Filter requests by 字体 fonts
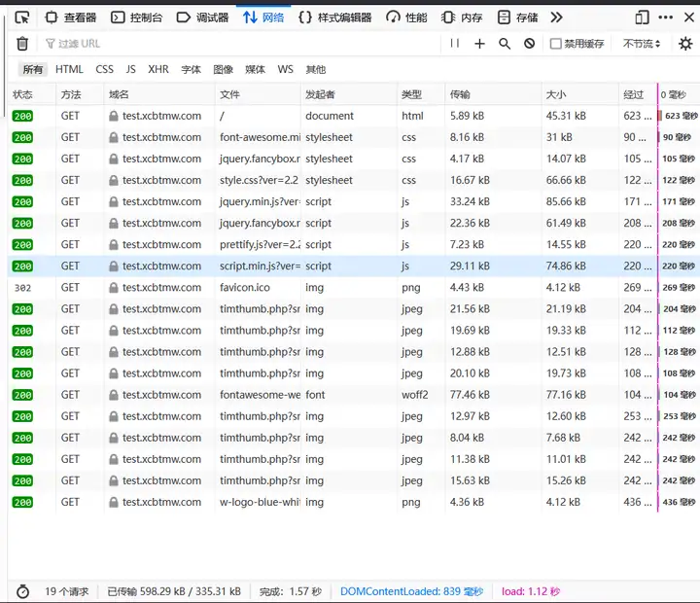Viewport: 700px width, 603px height. click(x=192, y=69)
